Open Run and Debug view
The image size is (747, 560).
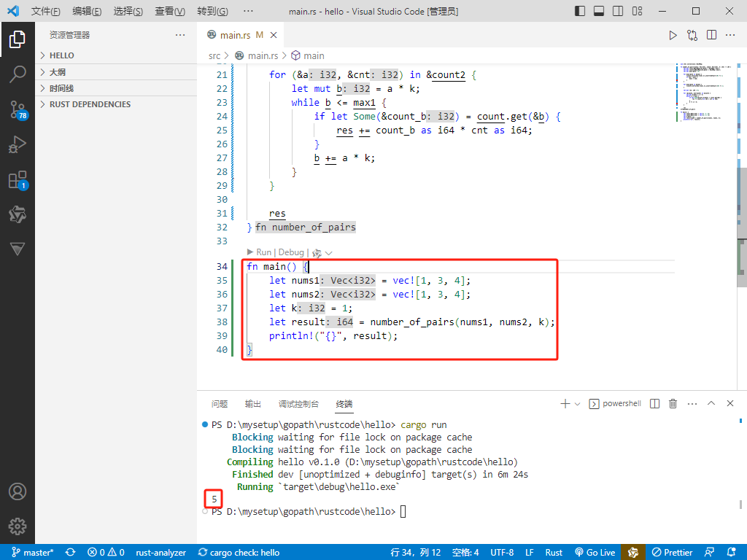pyautogui.click(x=18, y=144)
